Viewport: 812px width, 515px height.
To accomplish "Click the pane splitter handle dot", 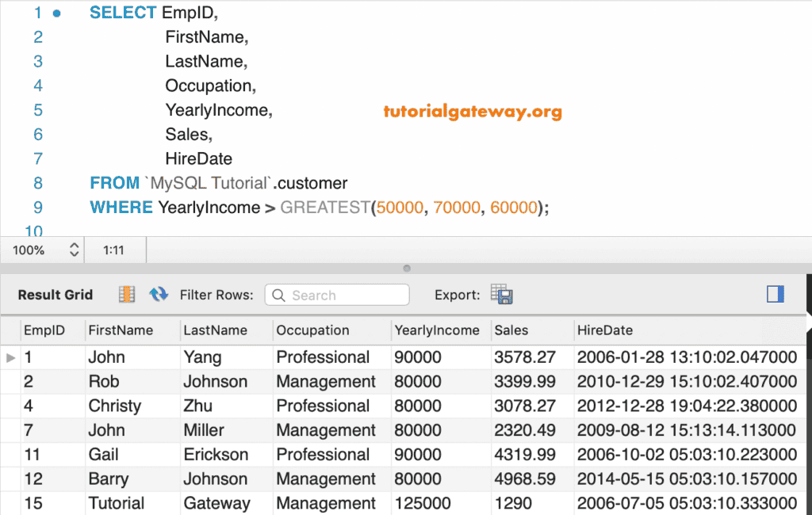I will point(407,268).
